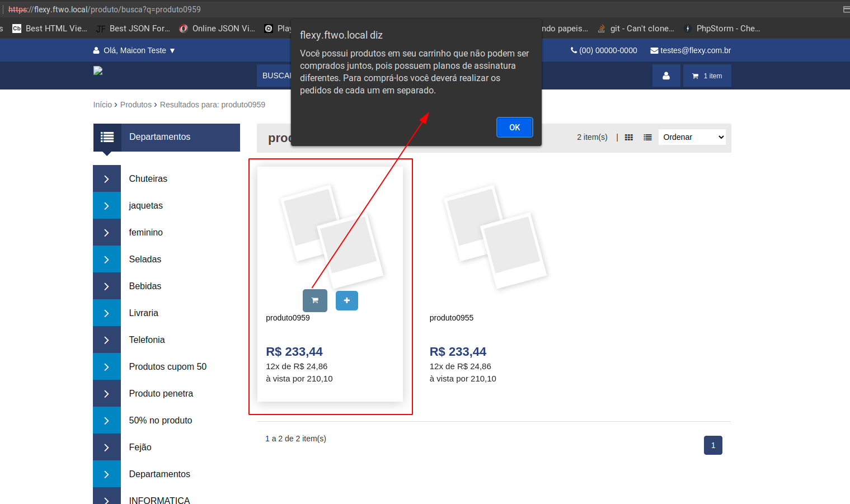Select the Livraria department

pos(143,313)
